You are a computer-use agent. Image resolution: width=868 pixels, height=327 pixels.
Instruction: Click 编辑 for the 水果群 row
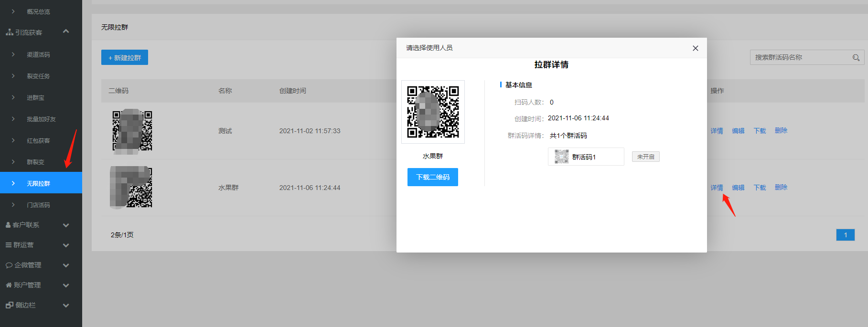point(738,188)
